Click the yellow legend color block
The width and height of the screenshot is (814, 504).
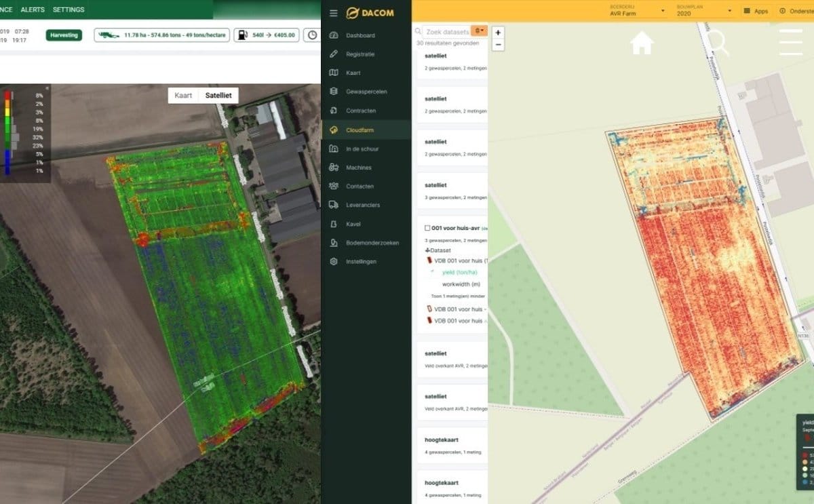pos(7,112)
